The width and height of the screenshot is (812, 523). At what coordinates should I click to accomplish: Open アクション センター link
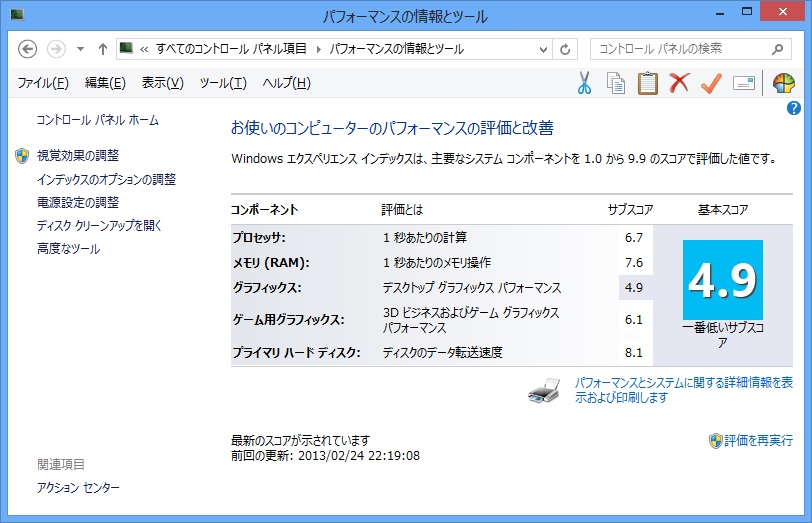coord(78,487)
